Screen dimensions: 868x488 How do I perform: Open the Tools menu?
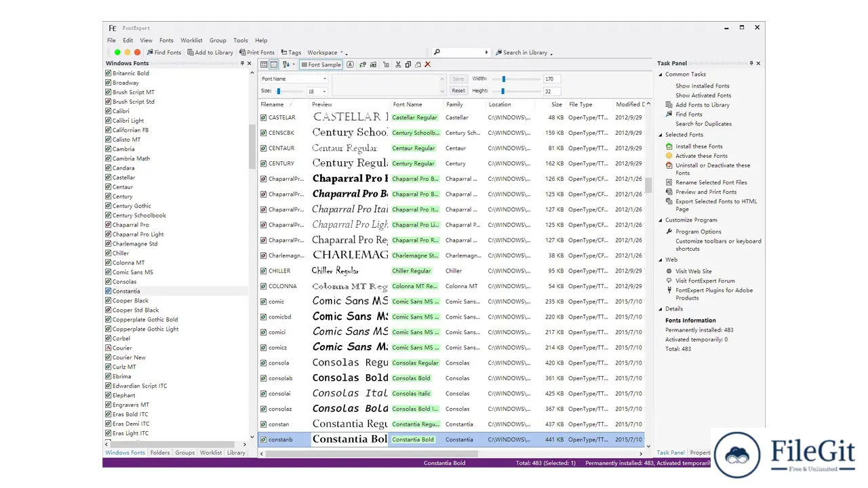240,41
